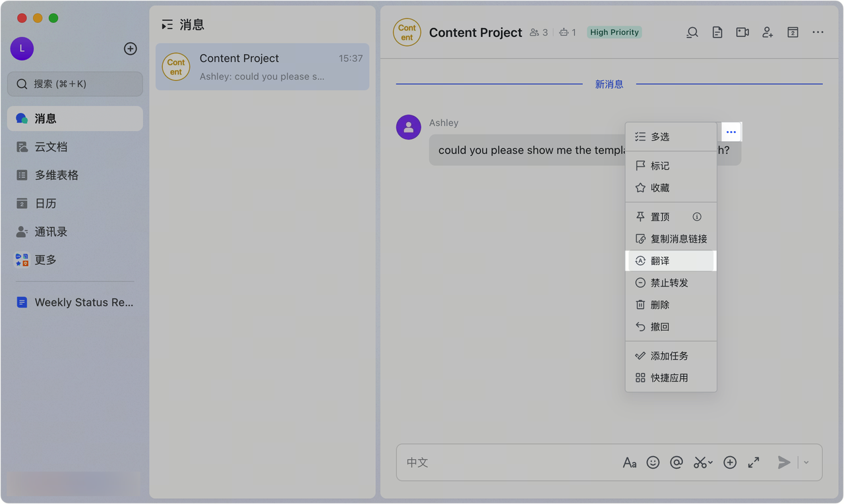Expand the message input box

754,462
